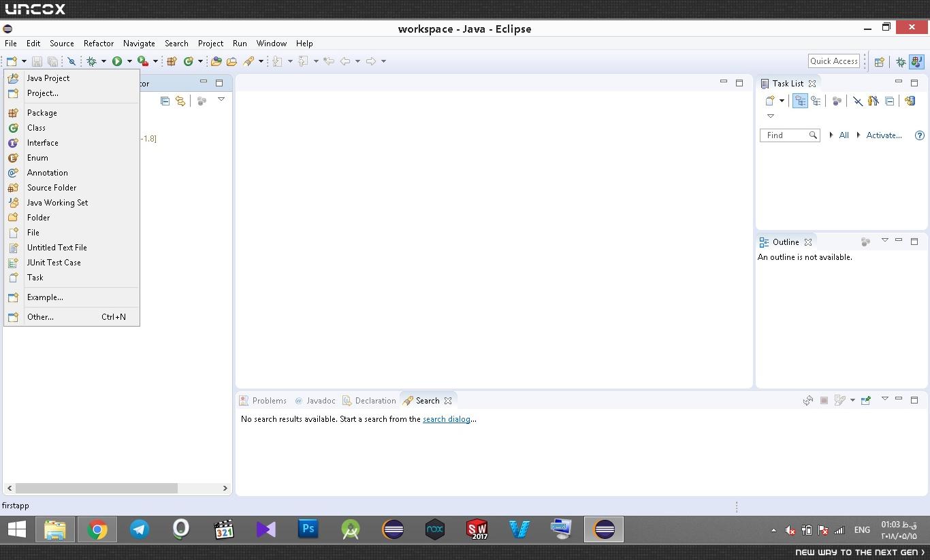Toggle Categorized presentation in Task List toolbar
Viewport: 930px width, 560px height.
800,101
